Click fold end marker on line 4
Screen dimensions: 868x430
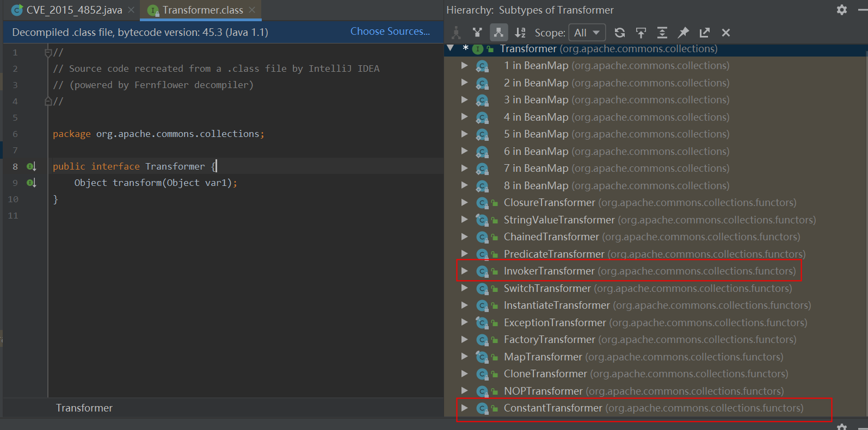coord(48,101)
